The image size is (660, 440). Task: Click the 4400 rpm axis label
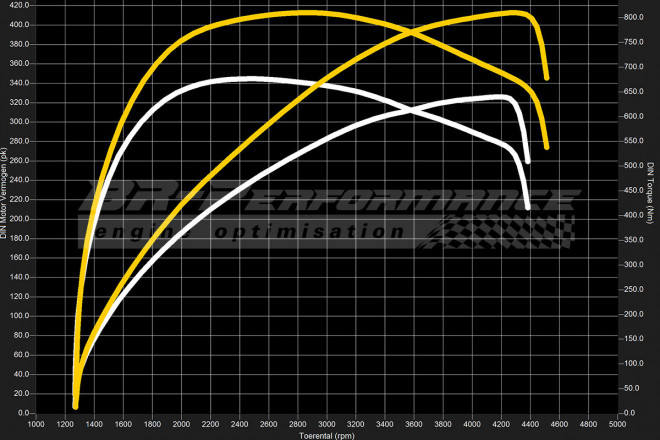pos(529,424)
